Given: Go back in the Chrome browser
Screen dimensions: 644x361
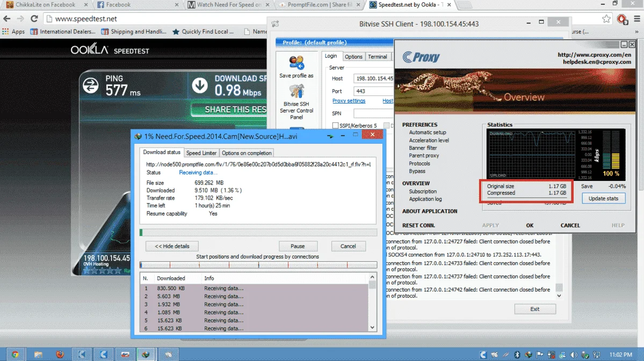Looking at the screenshot, I should pos(6,18).
